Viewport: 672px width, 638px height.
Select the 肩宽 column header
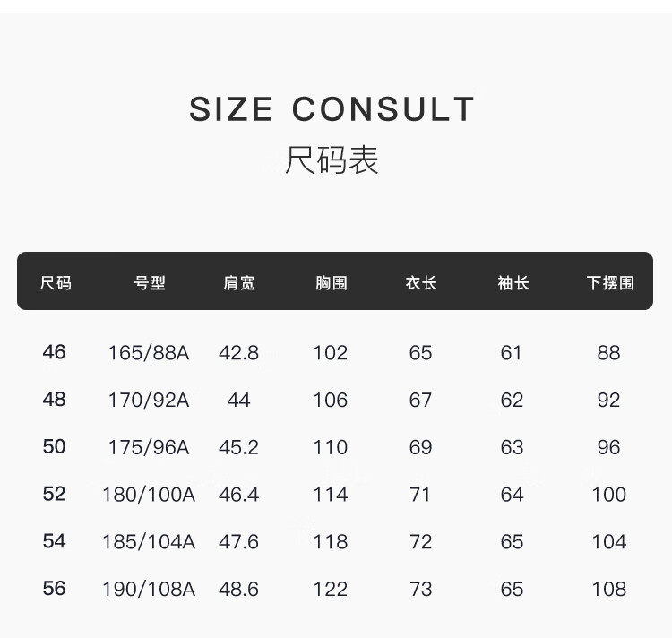click(x=239, y=283)
